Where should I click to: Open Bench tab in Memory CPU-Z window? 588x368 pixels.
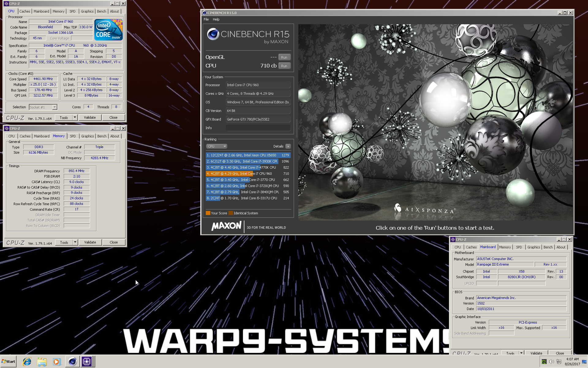tap(102, 136)
